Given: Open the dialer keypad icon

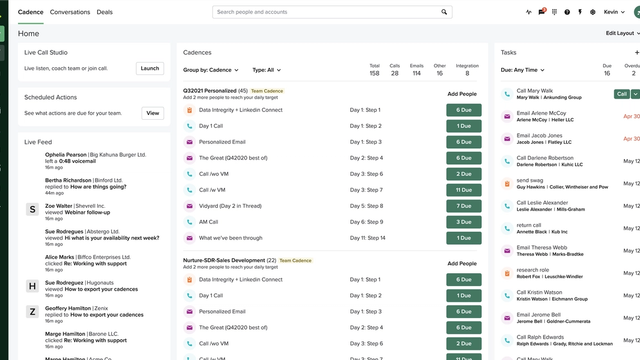Looking at the screenshot, I should (x=554, y=12).
